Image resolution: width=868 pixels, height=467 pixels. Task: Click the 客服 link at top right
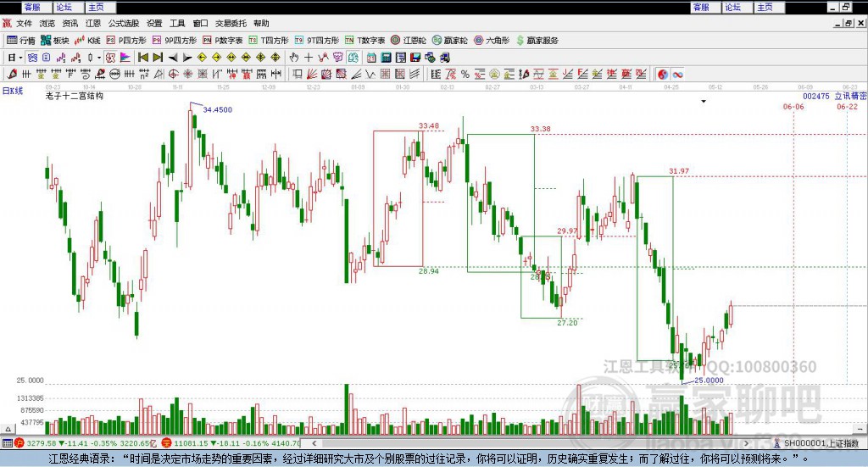(x=701, y=7)
